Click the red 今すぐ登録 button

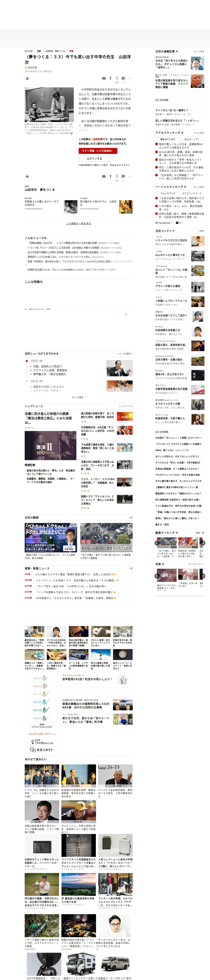[x=98, y=151]
